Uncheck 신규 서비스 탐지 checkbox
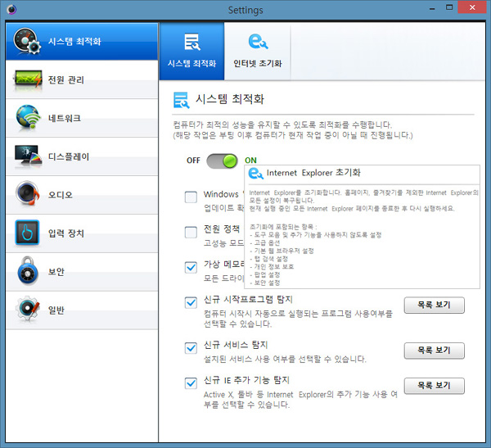 [x=191, y=348]
